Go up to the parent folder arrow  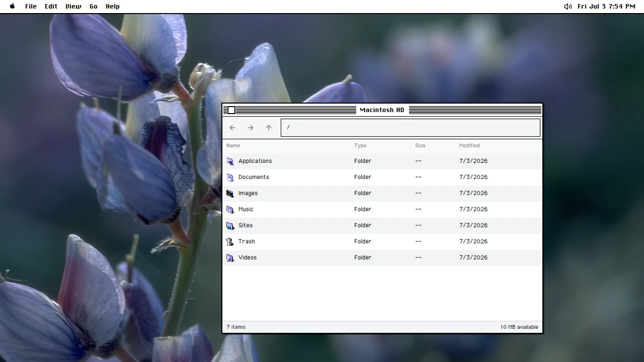click(x=269, y=128)
